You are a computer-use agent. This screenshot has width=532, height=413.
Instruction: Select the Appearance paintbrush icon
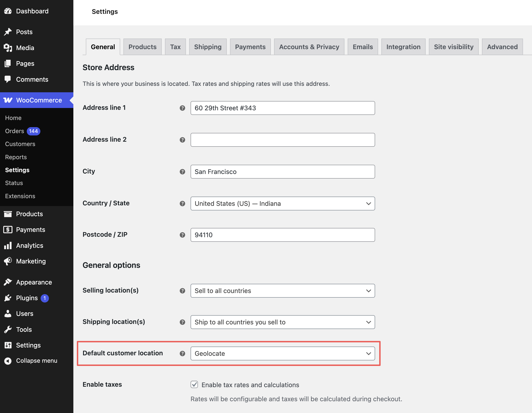click(x=8, y=282)
